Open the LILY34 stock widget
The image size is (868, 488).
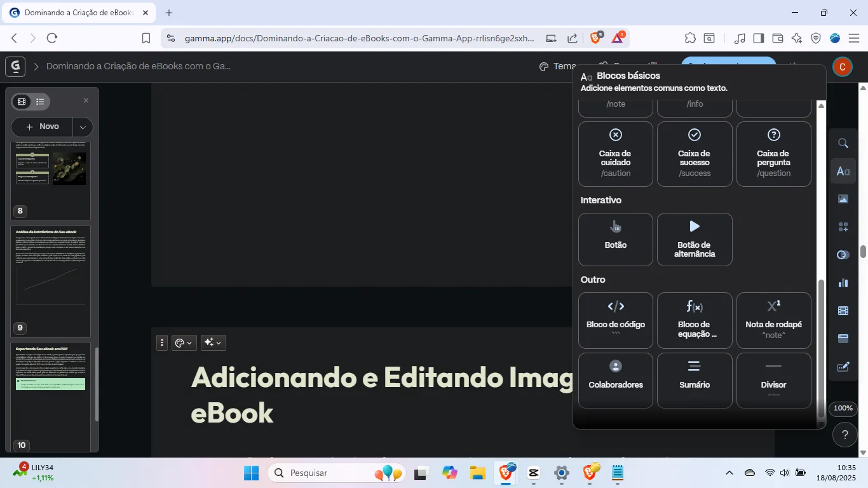[x=34, y=473]
